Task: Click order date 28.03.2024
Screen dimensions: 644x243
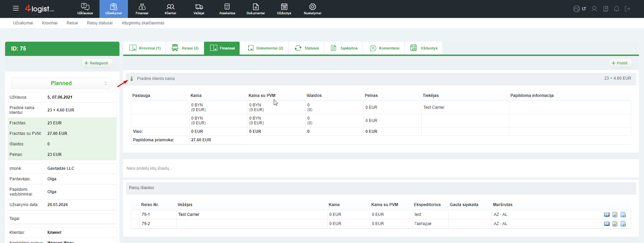Action: click(58, 205)
